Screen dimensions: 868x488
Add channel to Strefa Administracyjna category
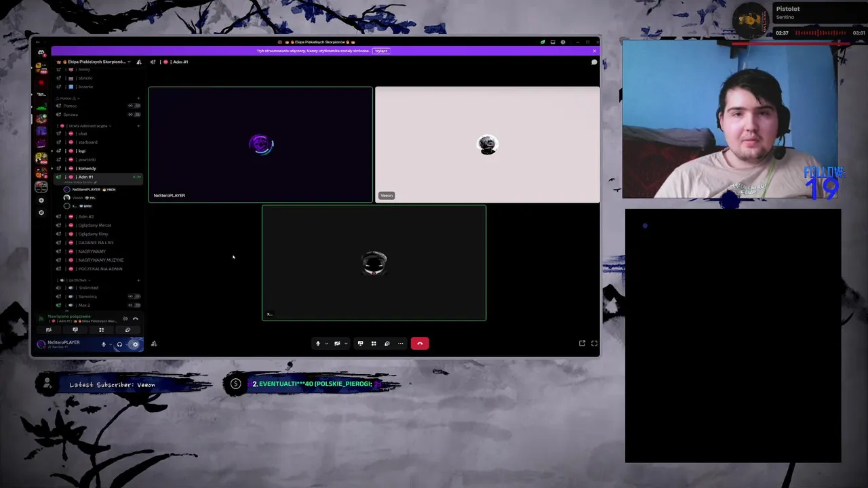click(138, 126)
